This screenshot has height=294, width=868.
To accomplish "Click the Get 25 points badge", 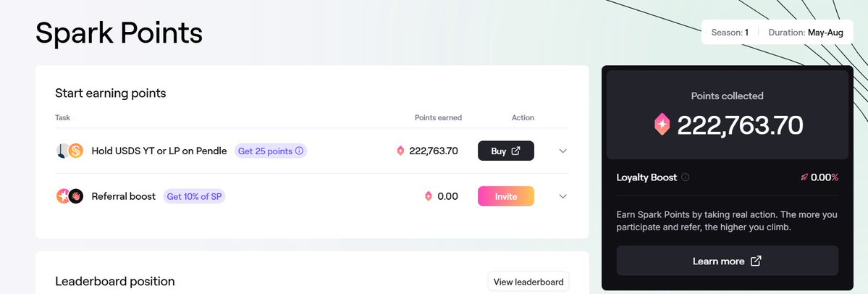I will 271,151.
